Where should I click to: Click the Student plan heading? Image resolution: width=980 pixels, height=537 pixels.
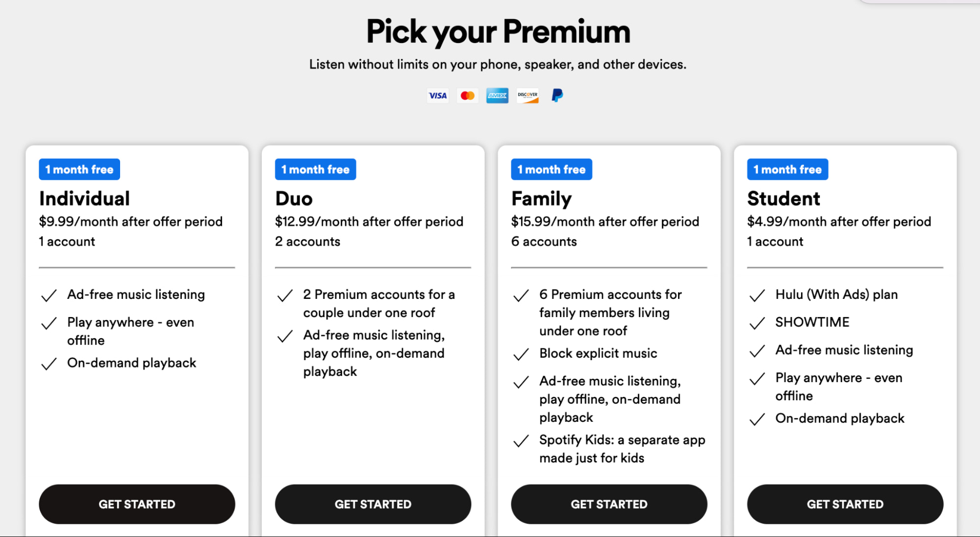click(x=783, y=199)
